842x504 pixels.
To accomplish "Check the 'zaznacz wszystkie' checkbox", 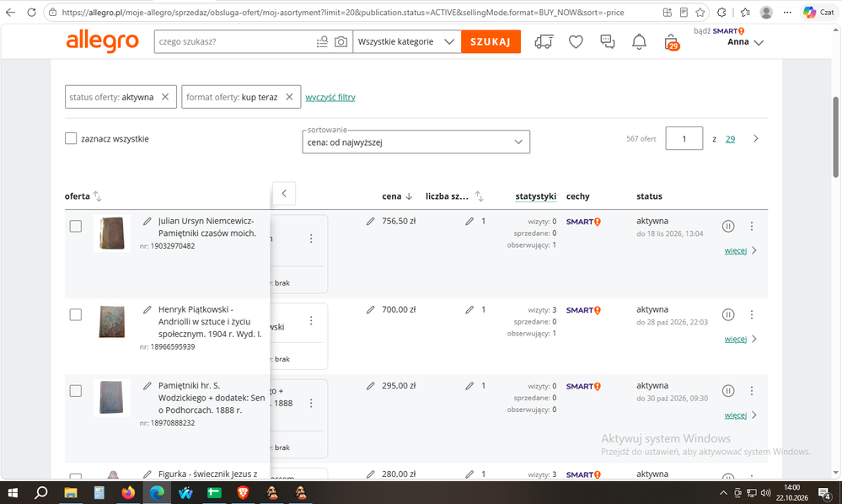I will [x=71, y=139].
